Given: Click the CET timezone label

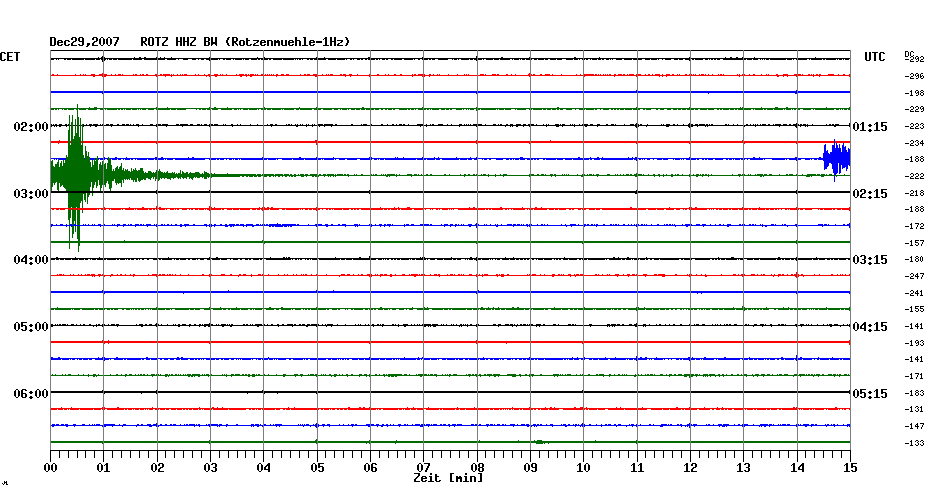Looking at the screenshot, I should click(10, 56).
